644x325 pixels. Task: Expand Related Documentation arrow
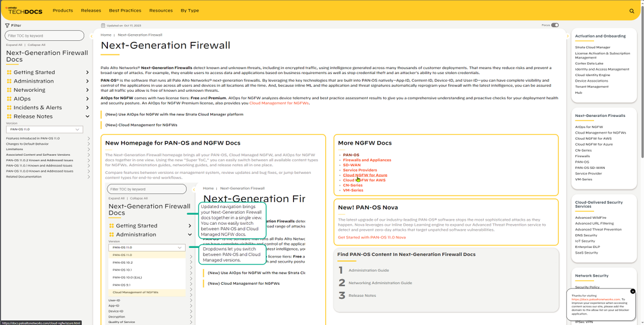(x=89, y=176)
